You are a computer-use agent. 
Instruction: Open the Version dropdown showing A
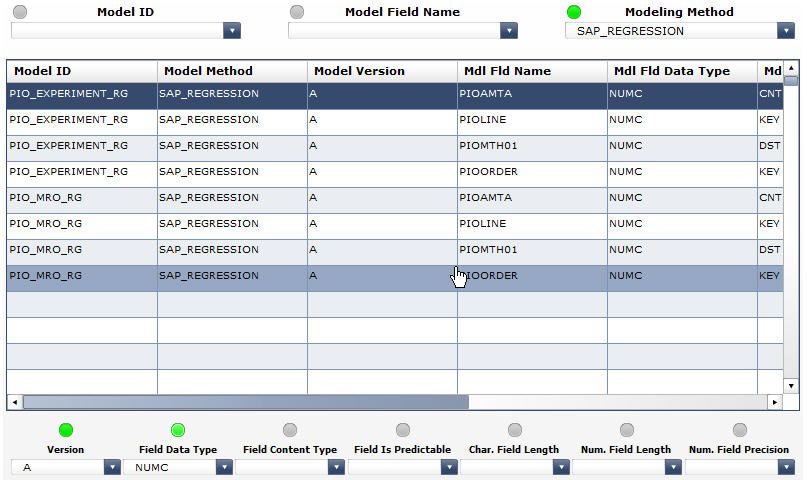(x=112, y=467)
